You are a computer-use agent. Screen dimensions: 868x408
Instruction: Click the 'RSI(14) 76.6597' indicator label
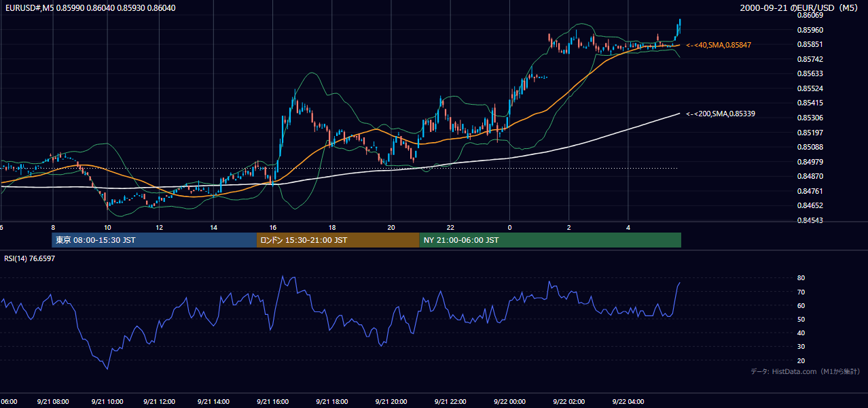(x=30, y=258)
